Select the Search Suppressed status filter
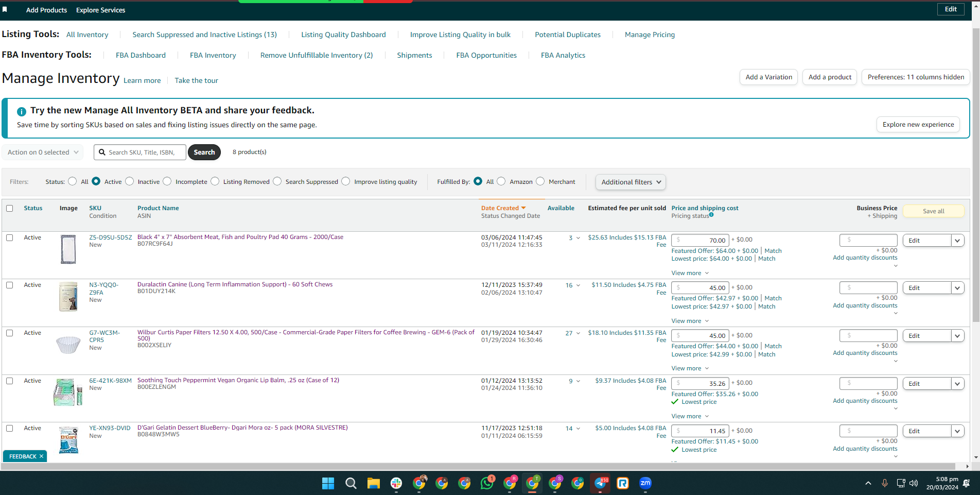980x495 pixels. [277, 181]
